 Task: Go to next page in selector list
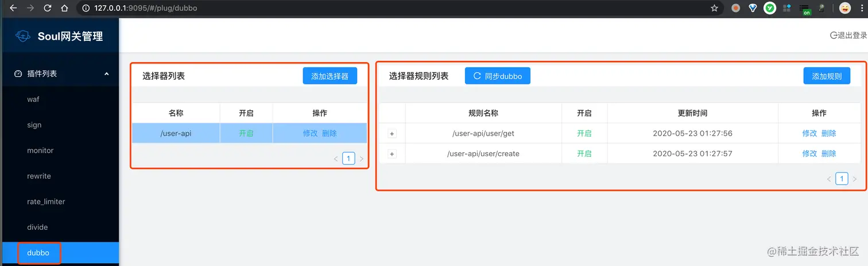click(361, 159)
